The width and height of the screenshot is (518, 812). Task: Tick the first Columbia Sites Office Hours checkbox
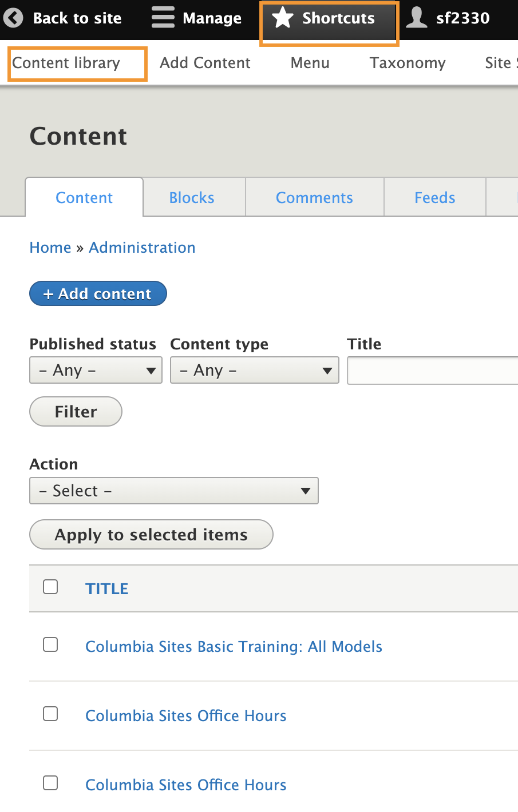tap(50, 714)
